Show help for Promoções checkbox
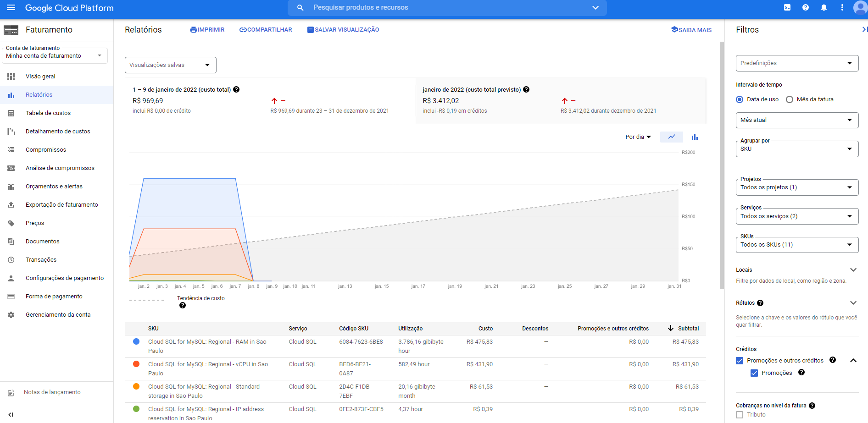 tap(801, 373)
